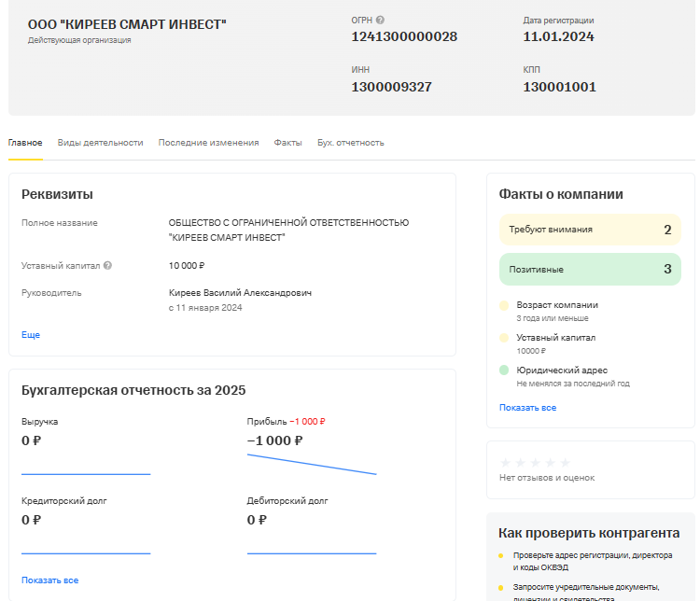Click Показать все in Факты о компании
Screen dimensions: 700x601
click(527, 407)
